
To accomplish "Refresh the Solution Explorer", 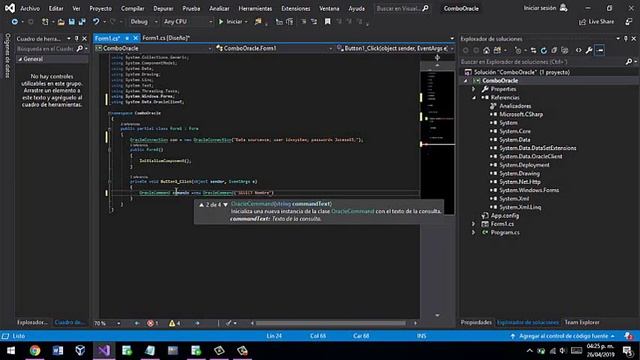I will click(544, 50).
